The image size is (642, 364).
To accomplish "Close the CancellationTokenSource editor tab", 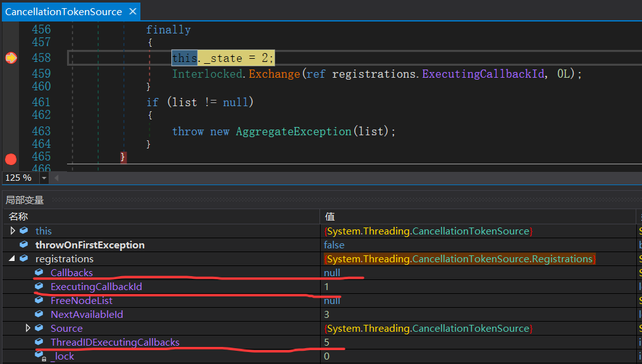I will point(132,12).
